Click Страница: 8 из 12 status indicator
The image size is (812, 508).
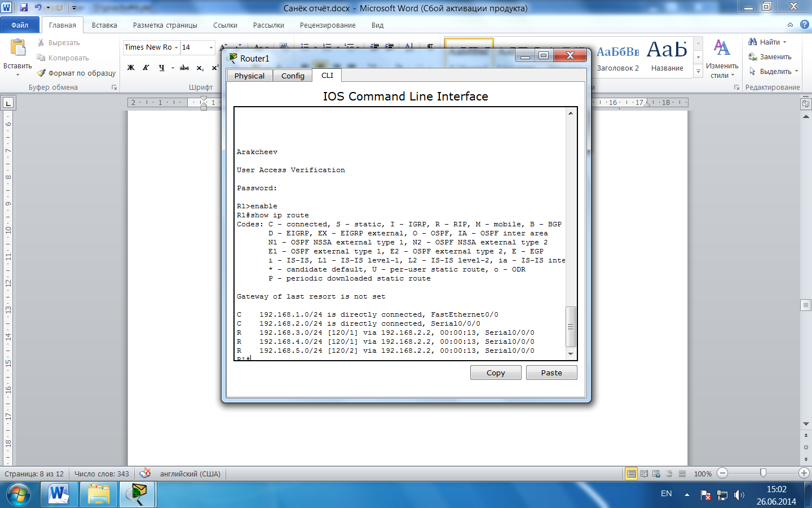coord(34,474)
